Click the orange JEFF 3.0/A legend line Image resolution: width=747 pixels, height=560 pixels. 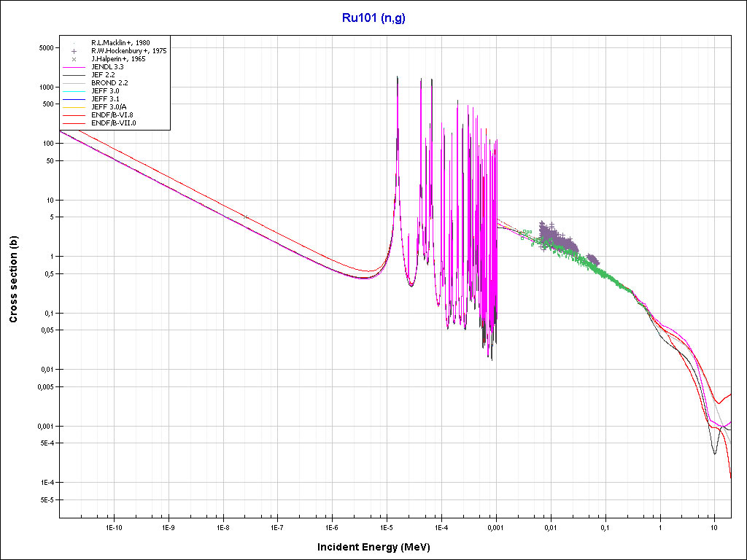click(74, 107)
